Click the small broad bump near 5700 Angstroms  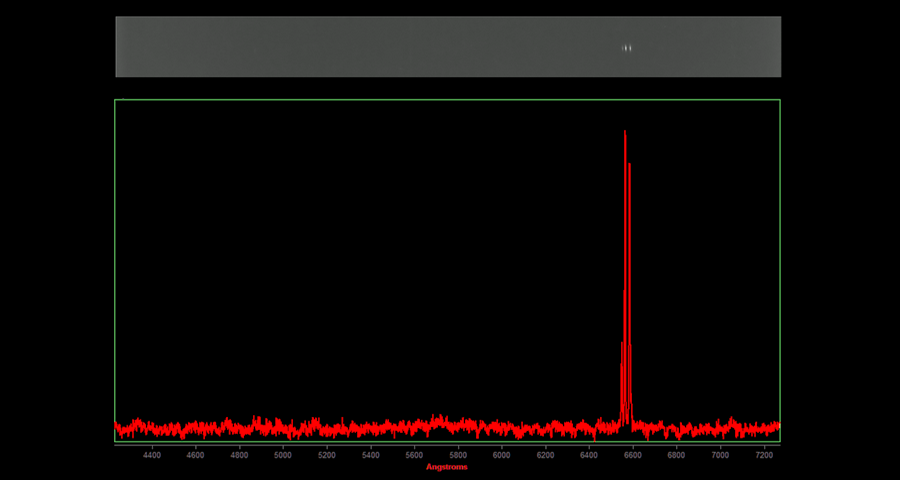tap(437, 419)
